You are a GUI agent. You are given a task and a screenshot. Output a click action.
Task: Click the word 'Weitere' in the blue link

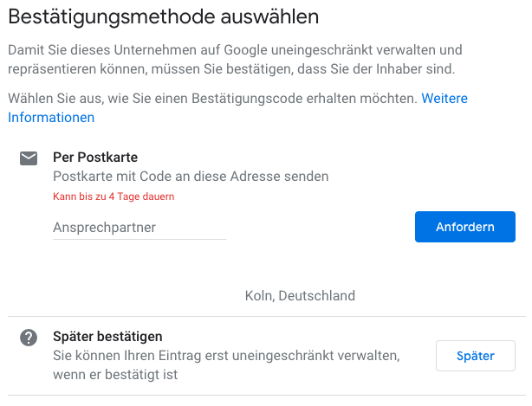pyautogui.click(x=444, y=99)
